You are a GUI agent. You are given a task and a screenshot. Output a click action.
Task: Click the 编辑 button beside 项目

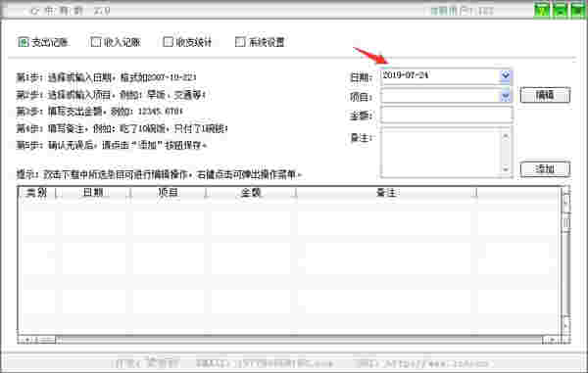coord(545,95)
